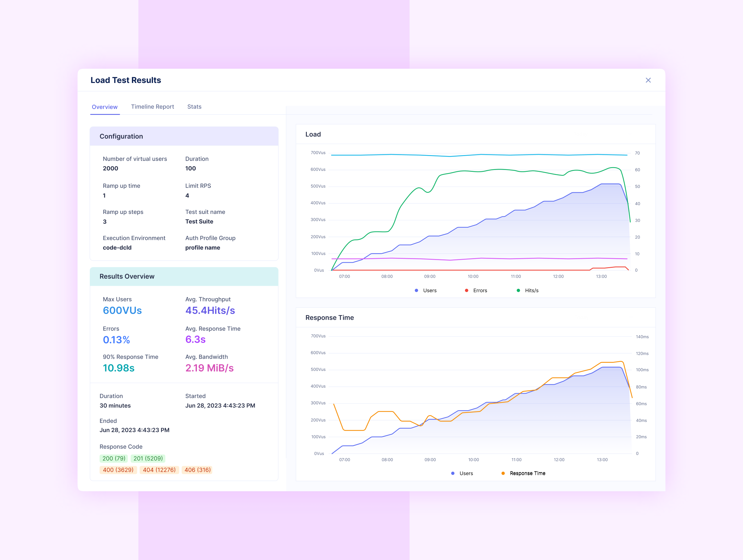
Task: Close the Load Test Results dialog
Action: coord(648,80)
